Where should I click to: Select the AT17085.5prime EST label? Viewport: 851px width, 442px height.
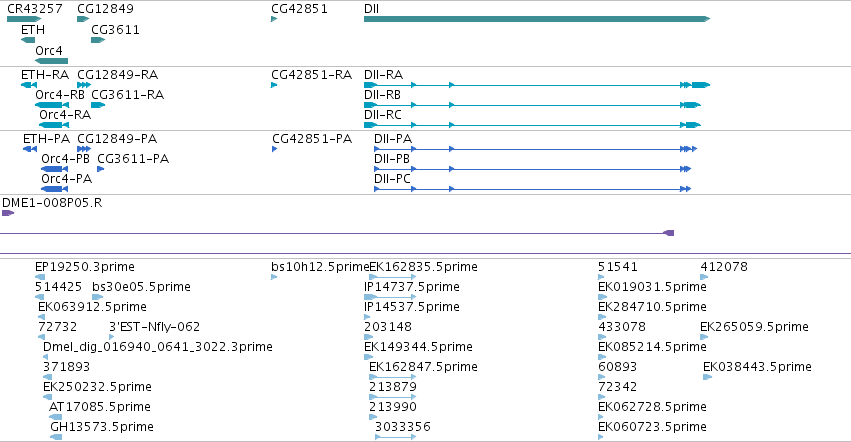[x=100, y=407]
